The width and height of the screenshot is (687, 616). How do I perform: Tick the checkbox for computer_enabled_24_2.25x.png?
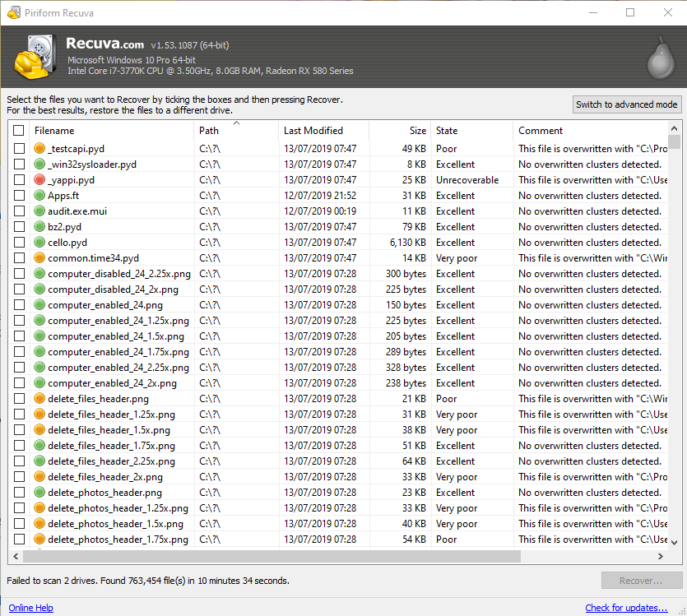[19, 368]
